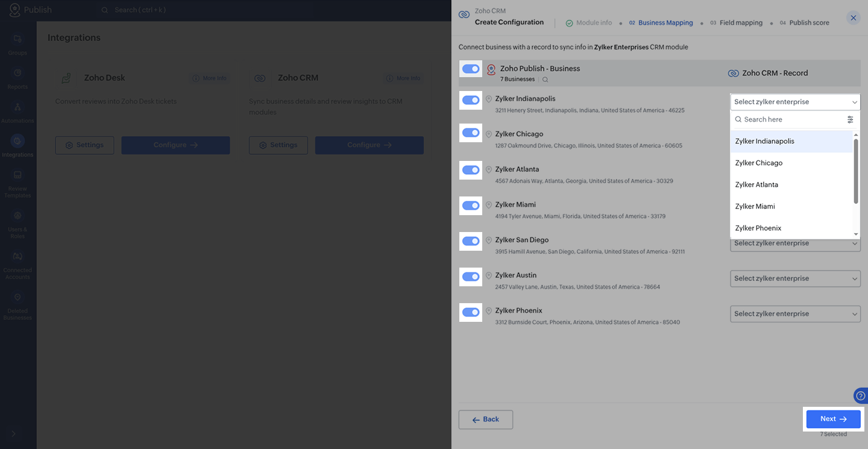
Task: Open Deleted Businesses in the sidebar
Action: [17, 306]
